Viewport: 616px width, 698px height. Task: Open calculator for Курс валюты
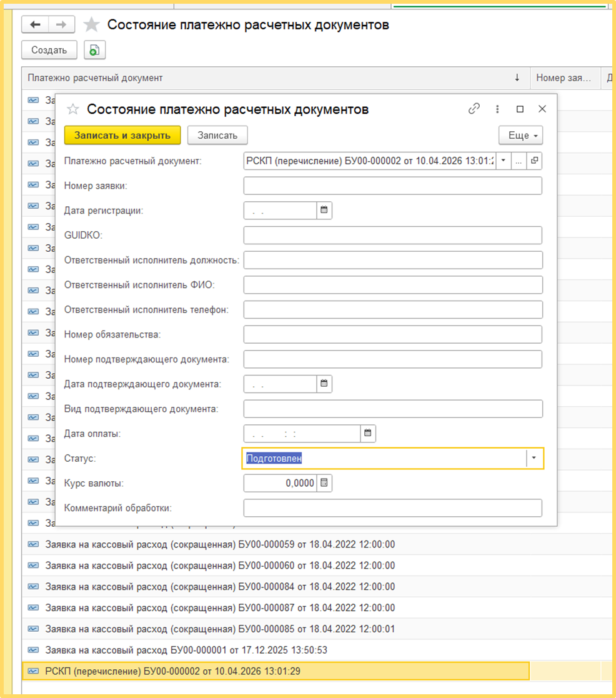click(324, 483)
